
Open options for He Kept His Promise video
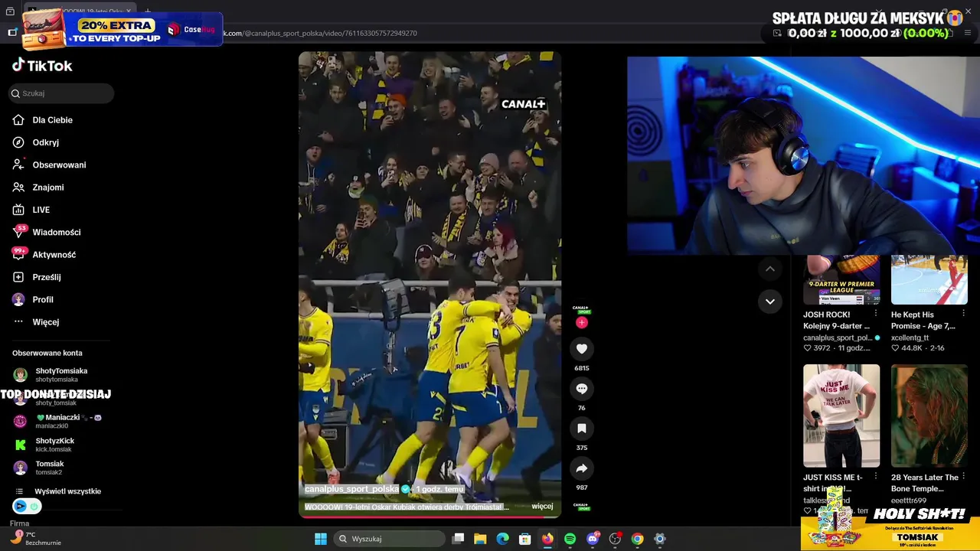[963, 314]
